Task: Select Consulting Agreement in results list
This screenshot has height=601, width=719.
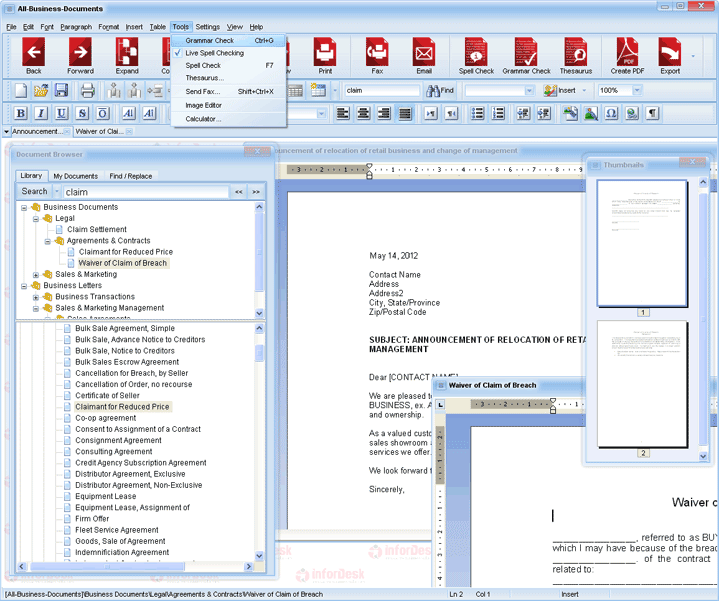Action: click(114, 452)
